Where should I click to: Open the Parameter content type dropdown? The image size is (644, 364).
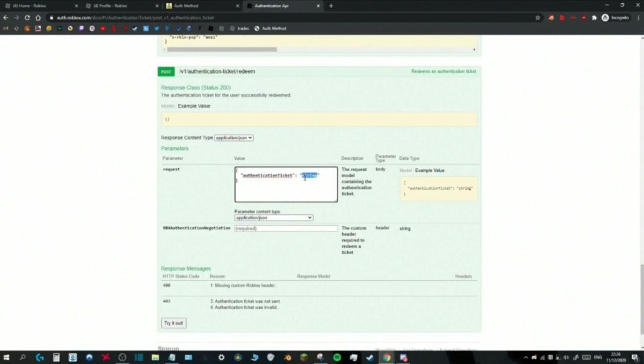point(274,218)
